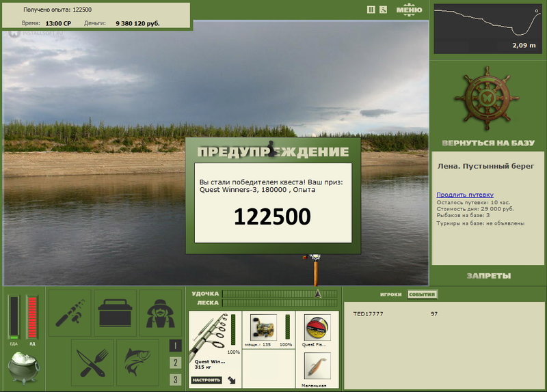Click the Осталось путевки: 10 час. line

473,202
